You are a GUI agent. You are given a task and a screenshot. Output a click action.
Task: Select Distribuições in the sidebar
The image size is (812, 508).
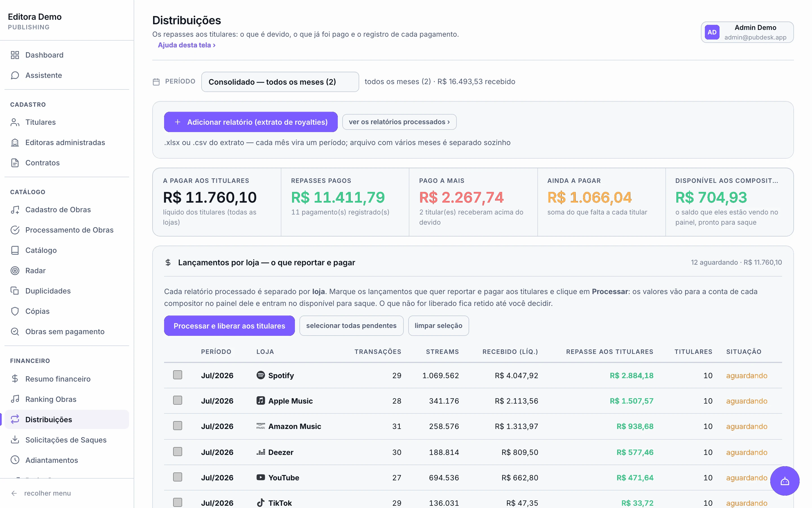pyautogui.click(x=67, y=420)
